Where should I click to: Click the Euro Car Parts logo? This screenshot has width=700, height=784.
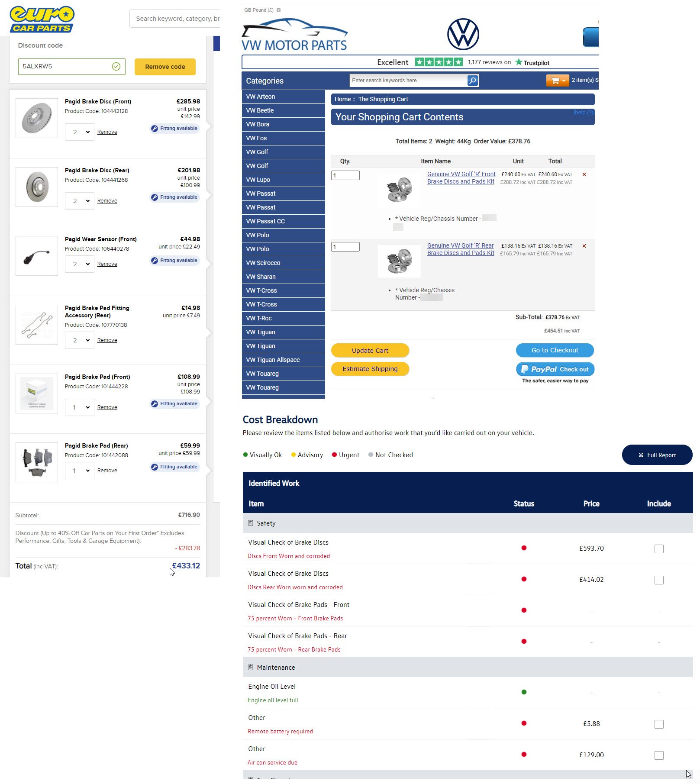point(42,19)
